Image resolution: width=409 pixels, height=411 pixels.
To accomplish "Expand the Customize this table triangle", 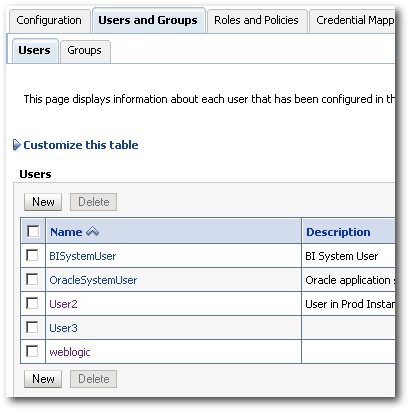I will (17, 145).
